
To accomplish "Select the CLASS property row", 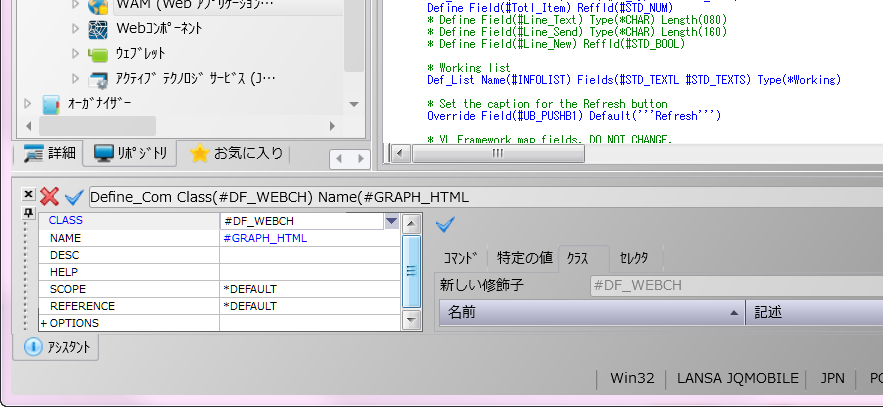I will pyautogui.click(x=220, y=221).
